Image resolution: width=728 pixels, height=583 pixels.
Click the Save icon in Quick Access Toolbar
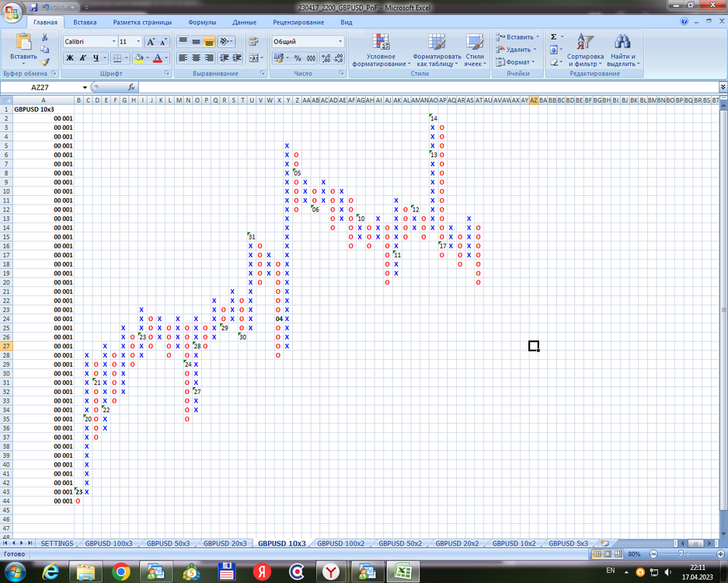33,8
